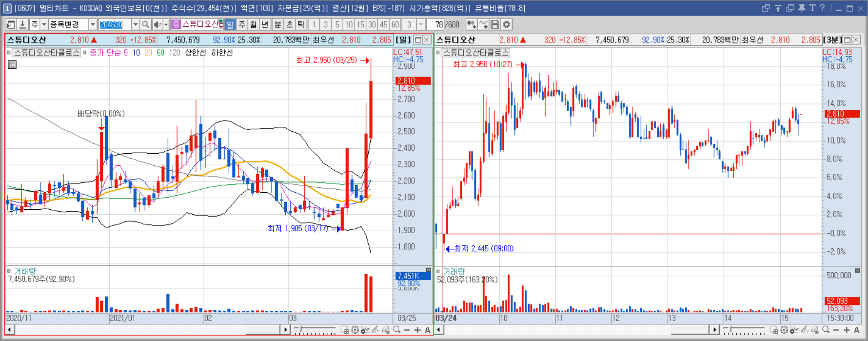Click the speaker sound icon in toolbar
The width and height of the screenshot is (868, 341).
click(x=157, y=24)
